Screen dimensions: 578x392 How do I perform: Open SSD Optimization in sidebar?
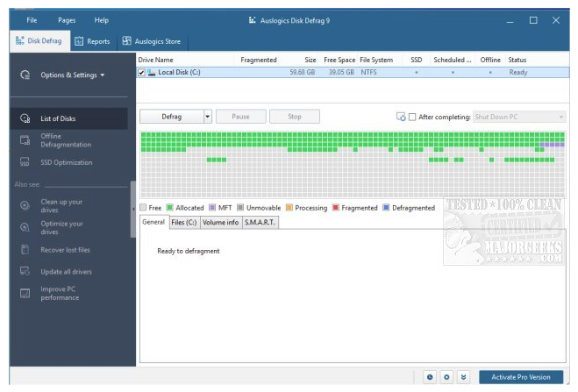coord(68,162)
